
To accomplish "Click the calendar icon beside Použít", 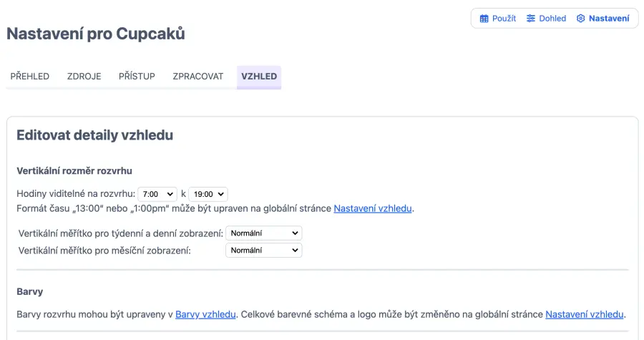I will tap(484, 19).
